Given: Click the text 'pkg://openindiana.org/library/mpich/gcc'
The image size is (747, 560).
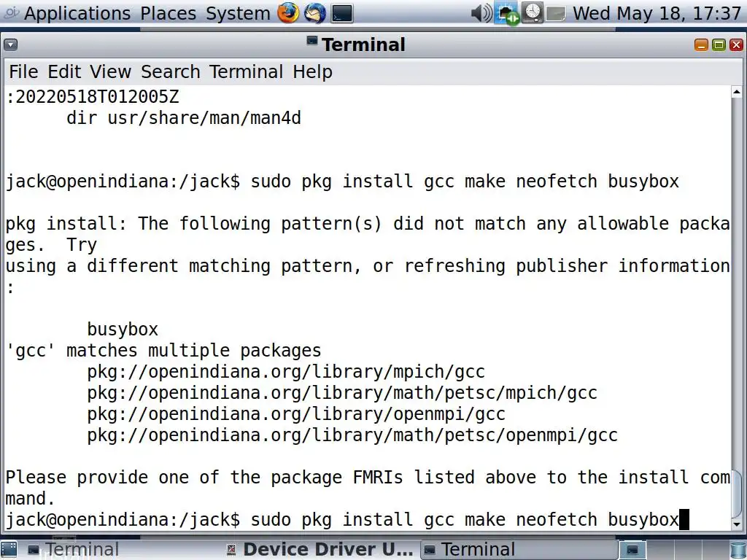Looking at the screenshot, I should coord(286,372).
